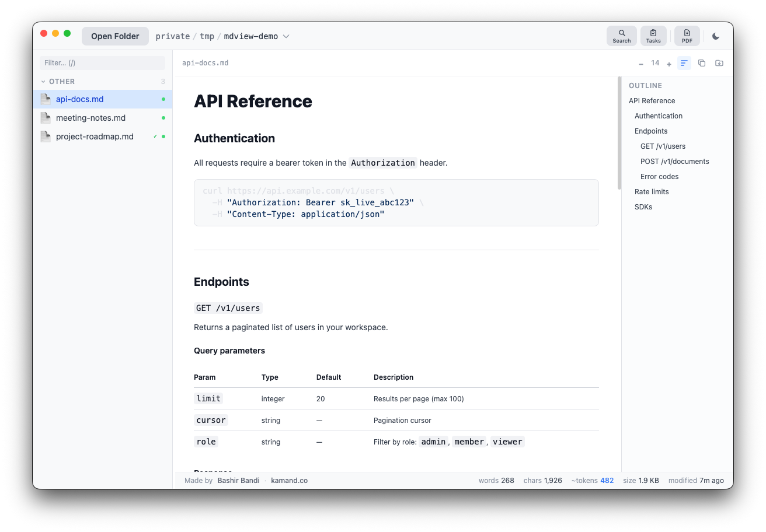Viewport: 766px width, 532px height.
Task: Decrease font size with minus button
Action: [641, 64]
